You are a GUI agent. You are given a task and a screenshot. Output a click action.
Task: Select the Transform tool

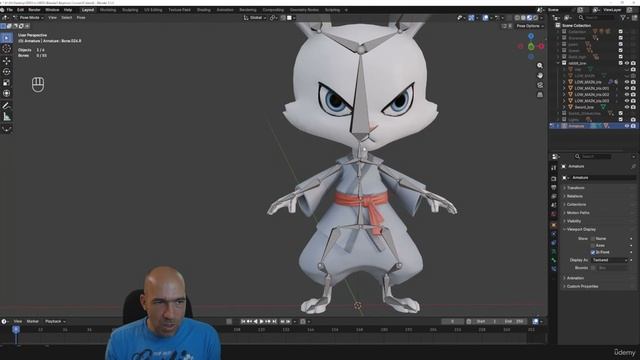7,93
